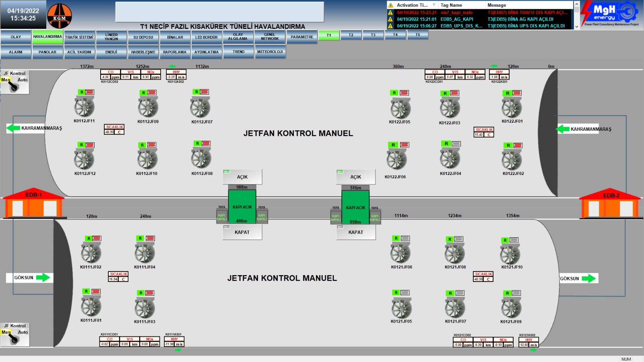The width and height of the screenshot is (644, 362).
Task: Click jet fan K0112JF08 icon
Action: 201,158
